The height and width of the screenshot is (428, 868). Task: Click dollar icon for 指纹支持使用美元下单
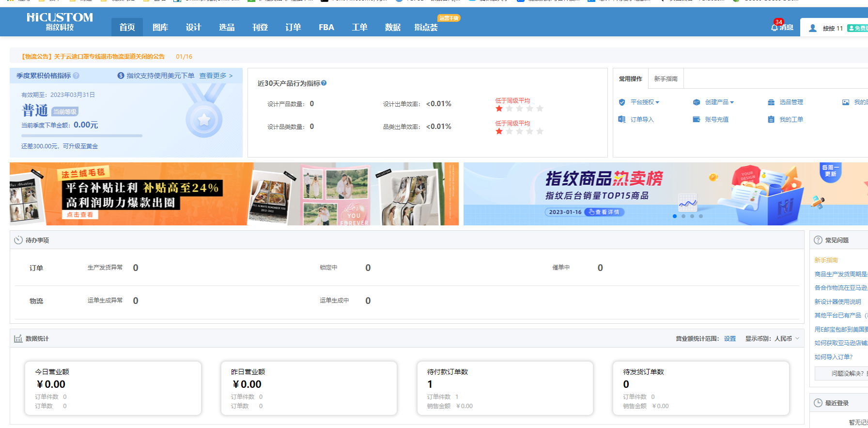click(121, 76)
